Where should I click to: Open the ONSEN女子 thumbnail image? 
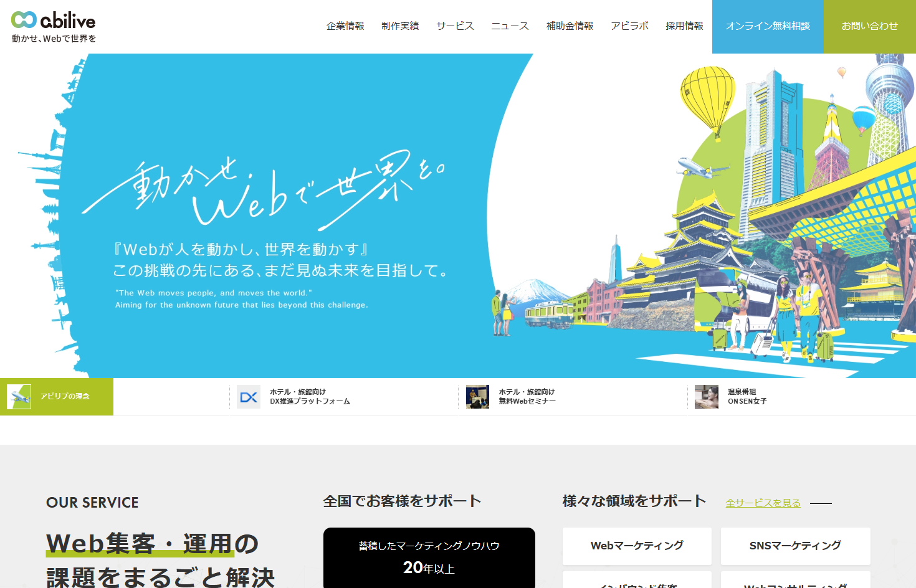pyautogui.click(x=707, y=397)
